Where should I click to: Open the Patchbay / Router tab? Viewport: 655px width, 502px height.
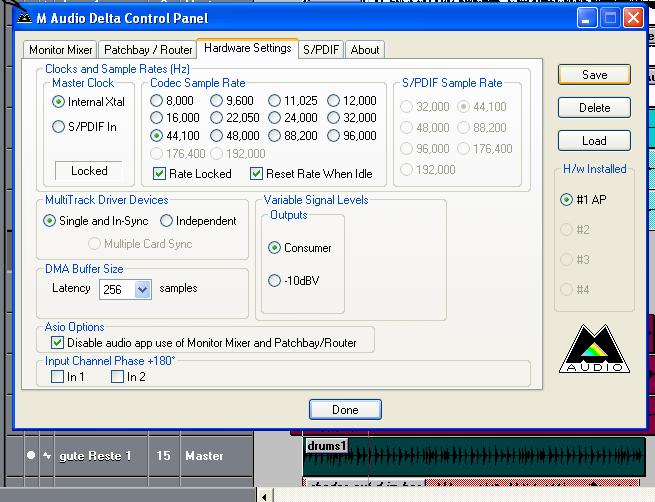coord(148,50)
